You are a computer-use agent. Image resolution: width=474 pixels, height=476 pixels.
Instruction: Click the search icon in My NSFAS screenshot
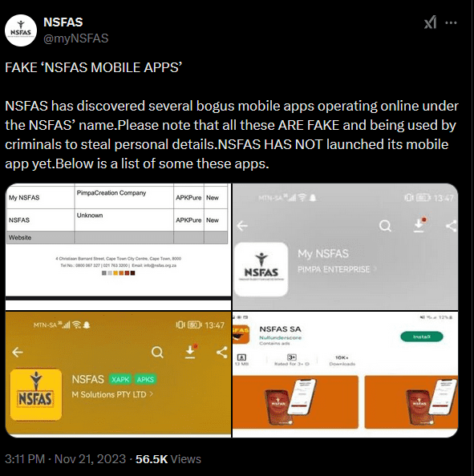[385, 226]
